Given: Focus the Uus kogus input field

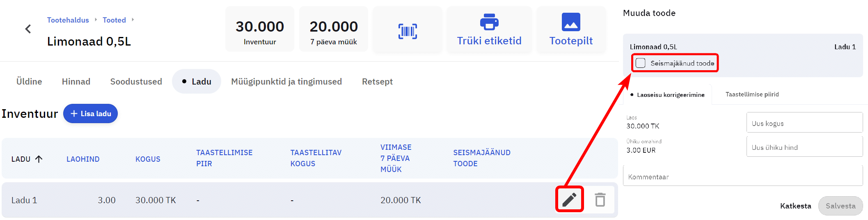Looking at the screenshot, I should pos(804,123).
